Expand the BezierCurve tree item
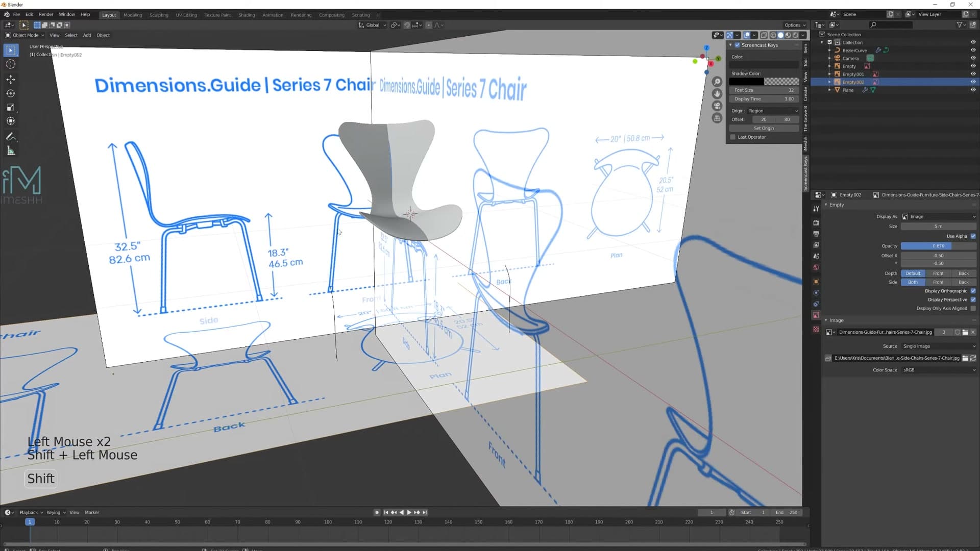 tap(829, 51)
